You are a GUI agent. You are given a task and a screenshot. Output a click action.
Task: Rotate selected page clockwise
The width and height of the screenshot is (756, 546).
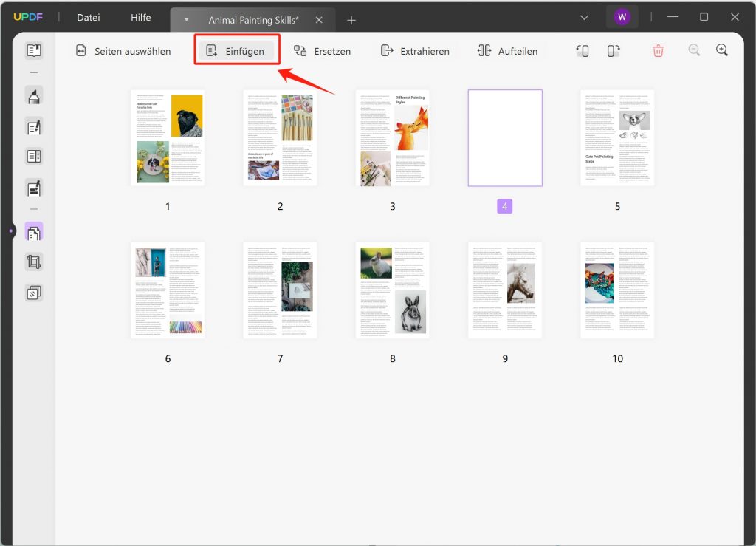[x=613, y=51]
